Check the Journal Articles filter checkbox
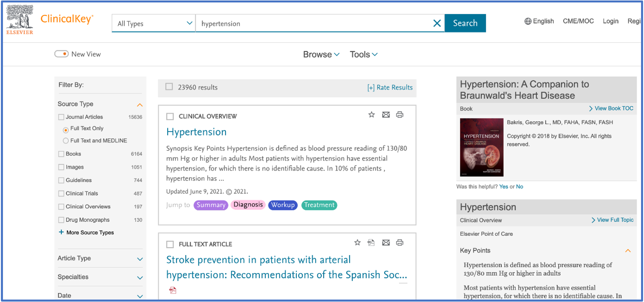Viewport: 644px width, 302px height. coord(61,117)
